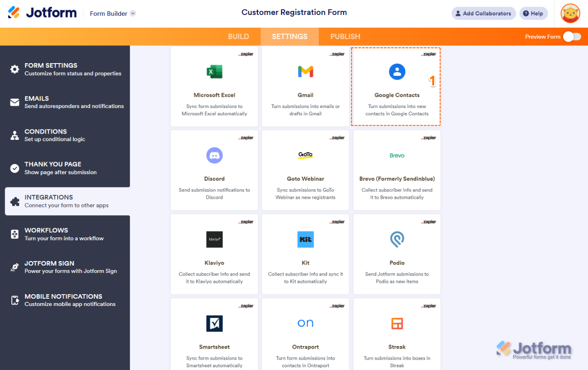
Task: Click the Smartsheet integration icon
Action: (214, 323)
